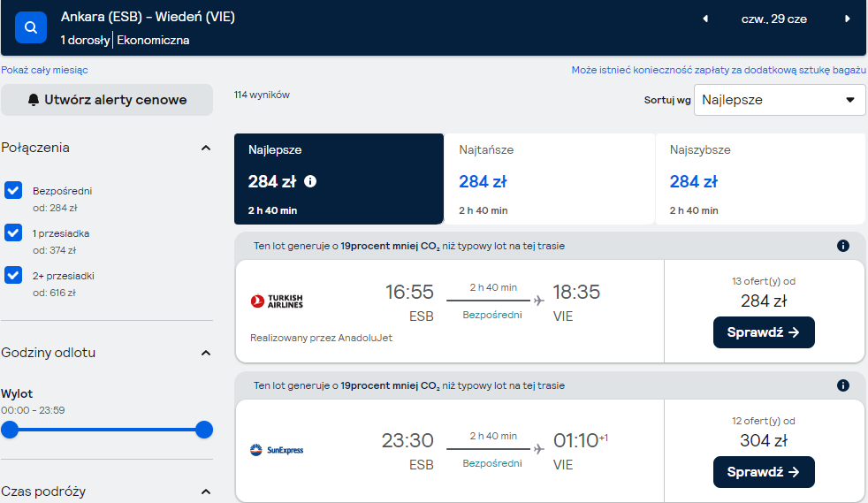Go to previous day arrow
Image resolution: width=868 pixels, height=503 pixels.
[705, 19]
